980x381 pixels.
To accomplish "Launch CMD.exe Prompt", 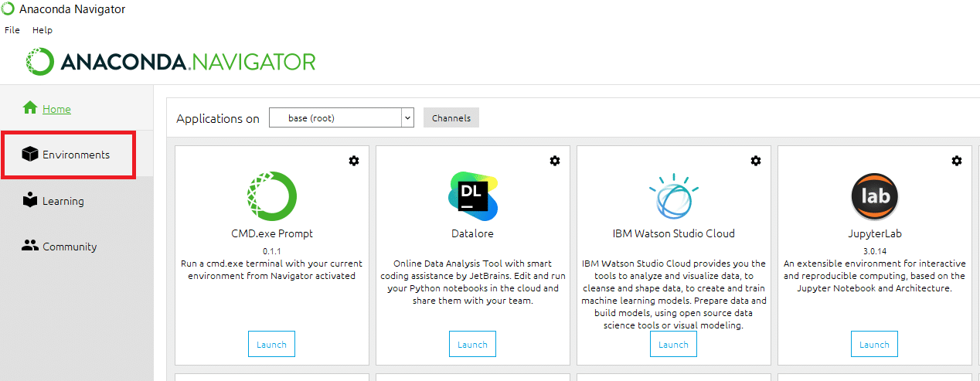I will [271, 344].
